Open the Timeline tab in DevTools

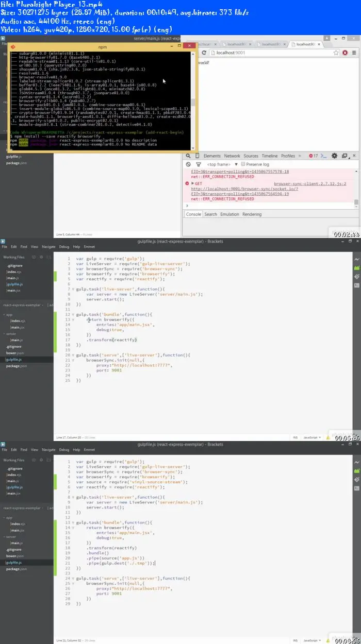270,156
